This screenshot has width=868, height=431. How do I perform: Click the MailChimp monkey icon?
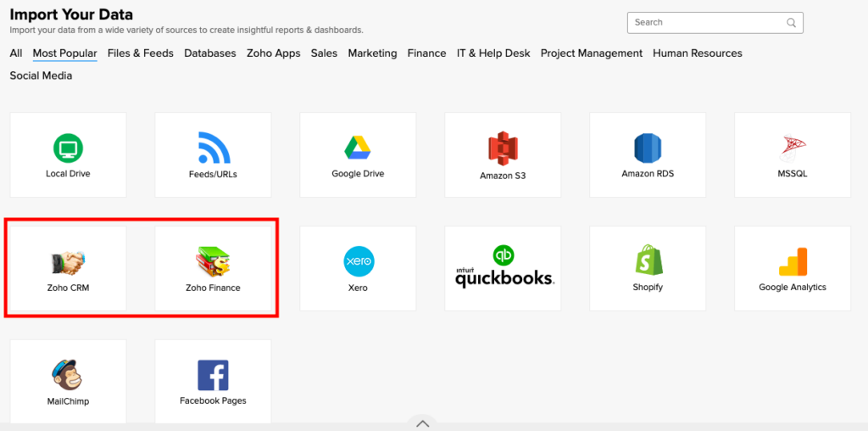click(x=68, y=375)
